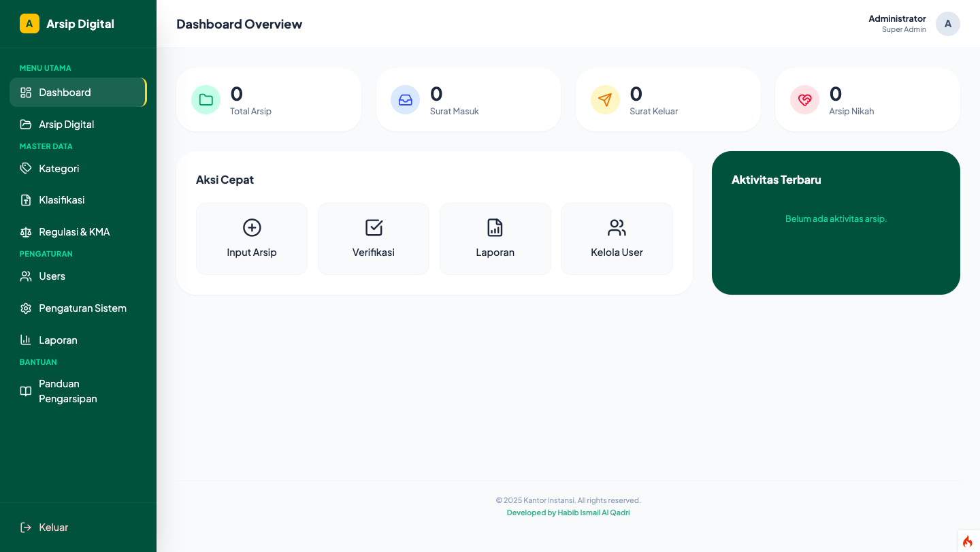Viewport: 980px width, 552px height.
Task: Click the Kelola User people icon
Action: point(617,227)
